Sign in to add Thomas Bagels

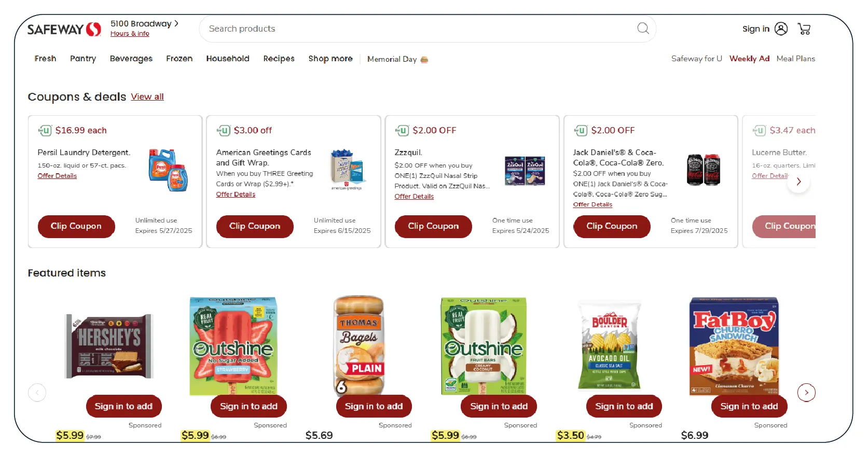pyautogui.click(x=374, y=406)
